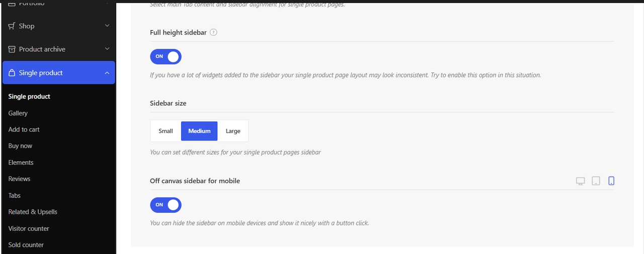Viewport: 644px width, 254px height.
Task: Select the tablet device icon
Action: coord(596,181)
